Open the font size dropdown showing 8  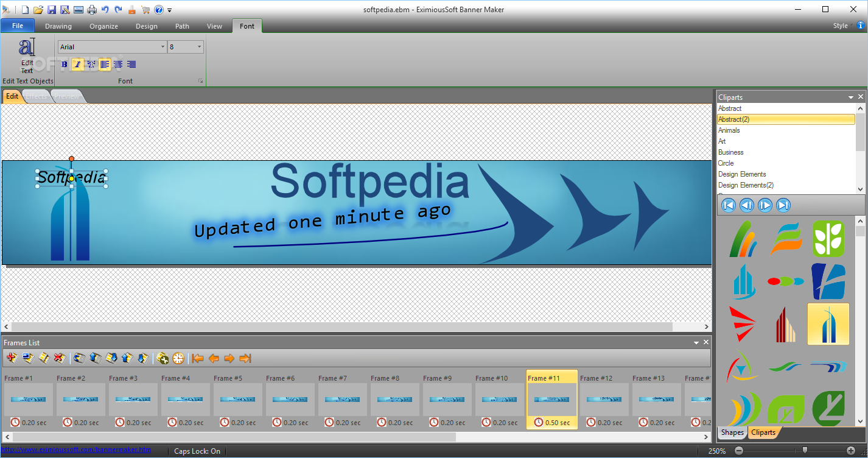click(200, 47)
